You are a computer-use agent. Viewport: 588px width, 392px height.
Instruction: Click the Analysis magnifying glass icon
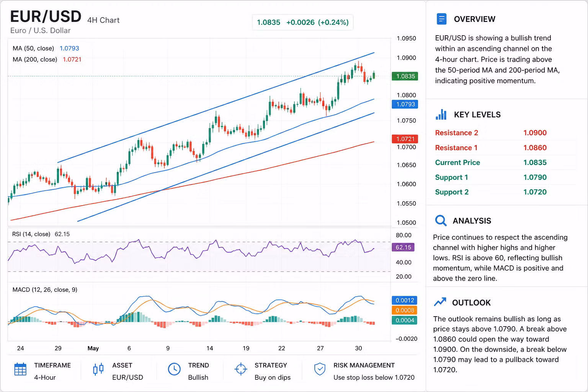(x=441, y=220)
